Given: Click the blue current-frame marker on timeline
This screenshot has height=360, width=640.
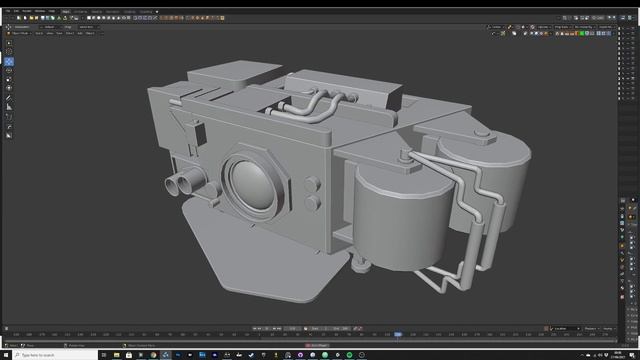Looking at the screenshot, I should 398,334.
